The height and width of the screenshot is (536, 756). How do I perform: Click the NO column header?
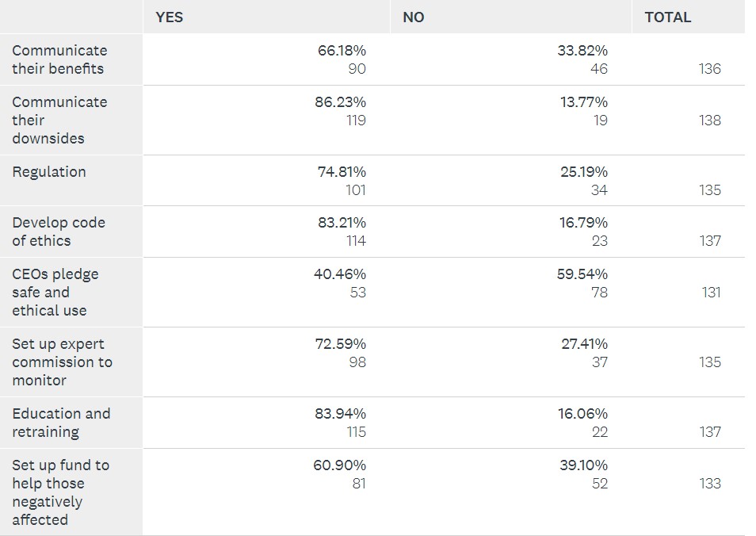point(413,17)
